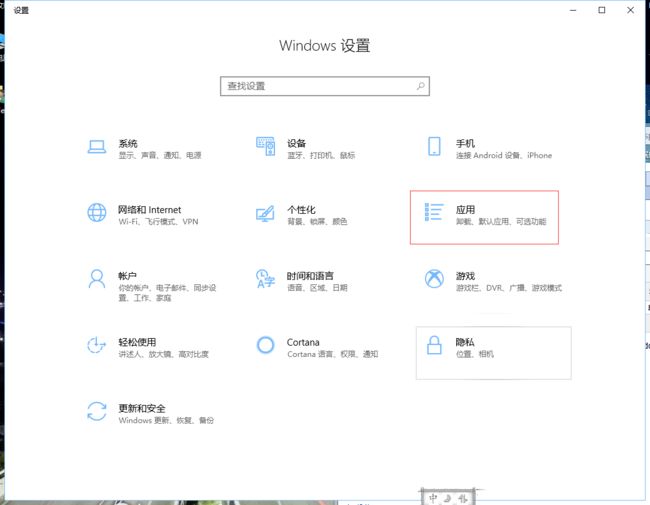
Task: Click the Windows 更新、恢复、备份 description
Action: coord(166,420)
